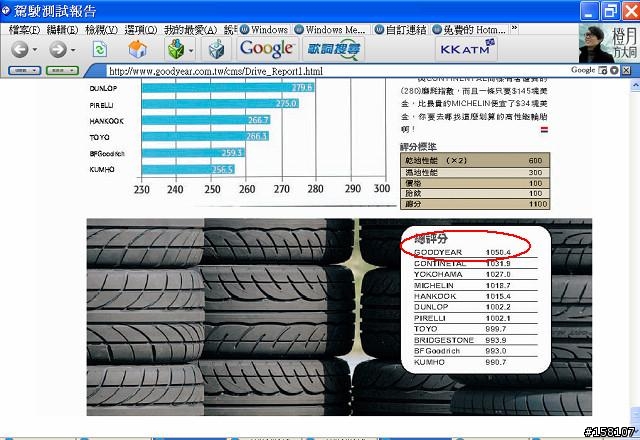Click the Google search box label
Image resolution: width=640 pixels, height=440 pixels.
point(583,70)
